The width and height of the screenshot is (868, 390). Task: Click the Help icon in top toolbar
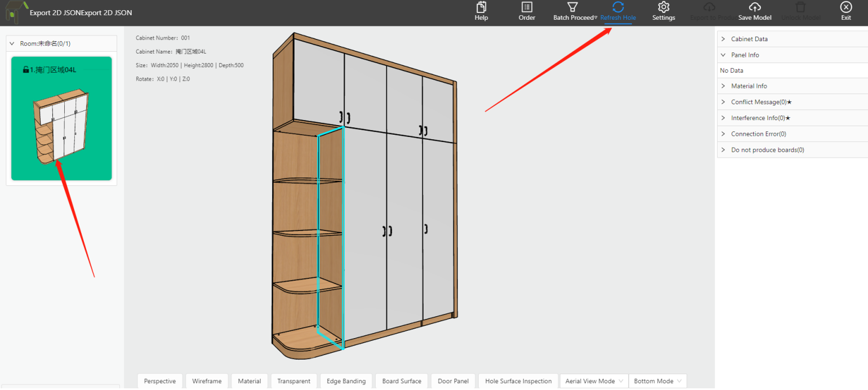click(x=481, y=7)
